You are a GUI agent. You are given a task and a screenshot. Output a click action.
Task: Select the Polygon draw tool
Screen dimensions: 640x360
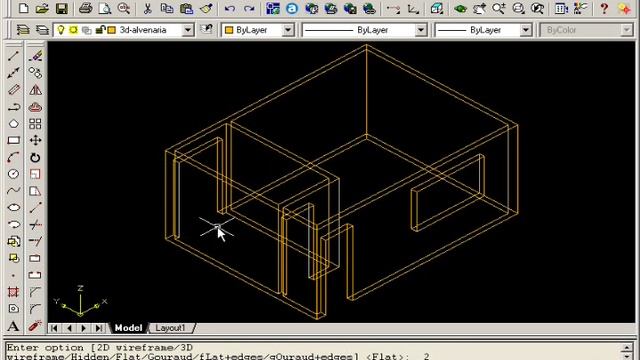13,124
